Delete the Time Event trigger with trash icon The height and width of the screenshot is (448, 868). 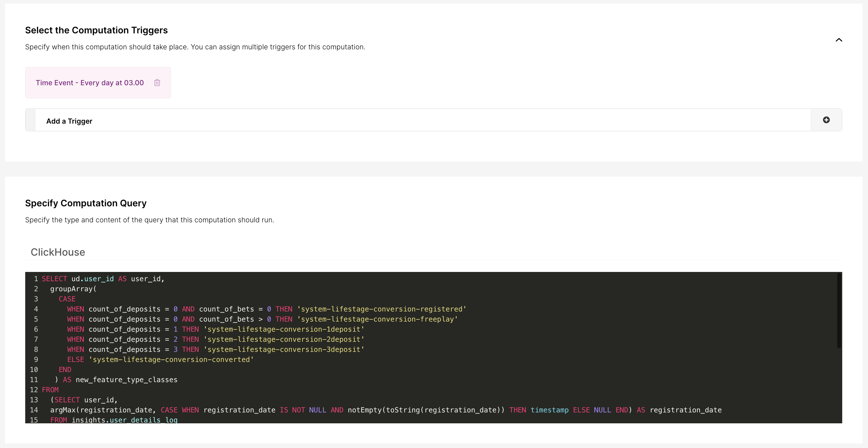[157, 83]
